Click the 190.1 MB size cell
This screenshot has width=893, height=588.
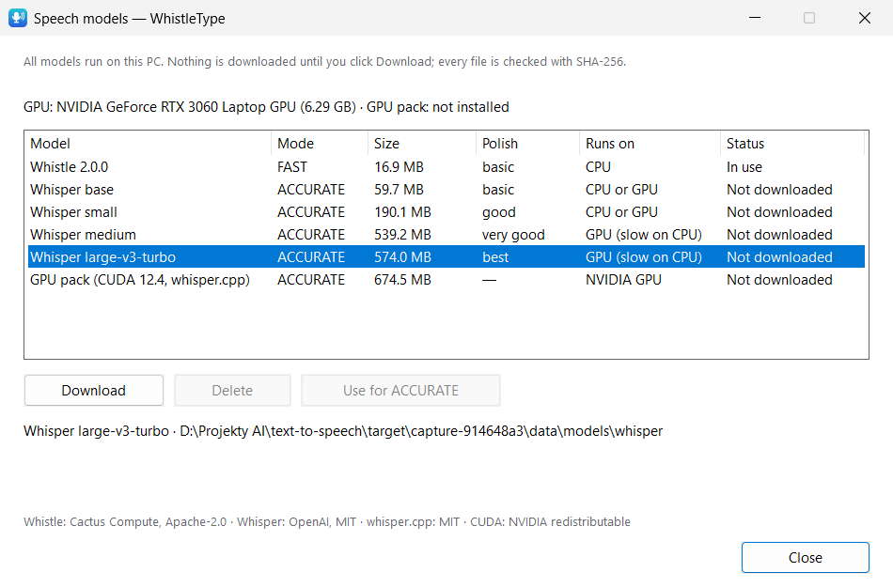click(402, 212)
